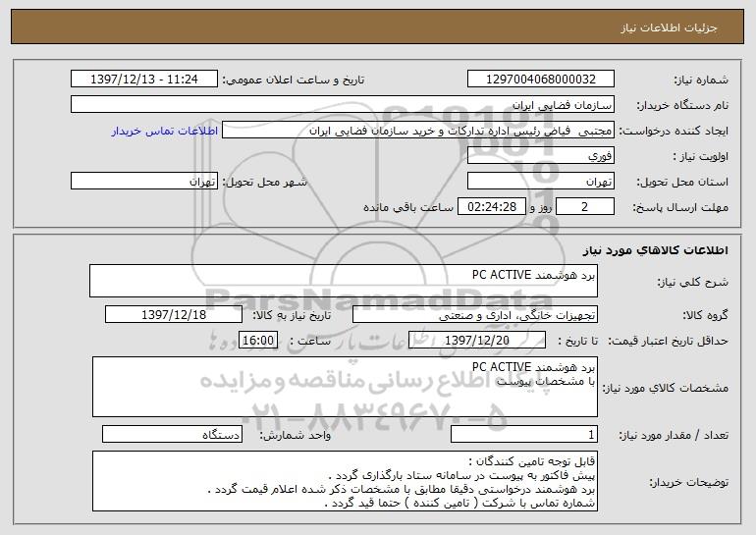The image size is (756, 535).
Task: Click the شرح کلی نیاز text box
Action: [344, 281]
